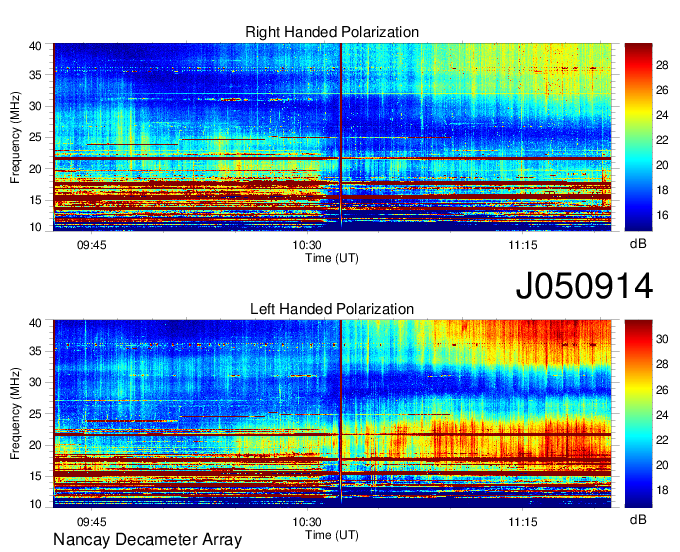Screen dimensions: 680x552
Task: Click "24" on the Right Handed color bar scale
Action: tap(662, 115)
